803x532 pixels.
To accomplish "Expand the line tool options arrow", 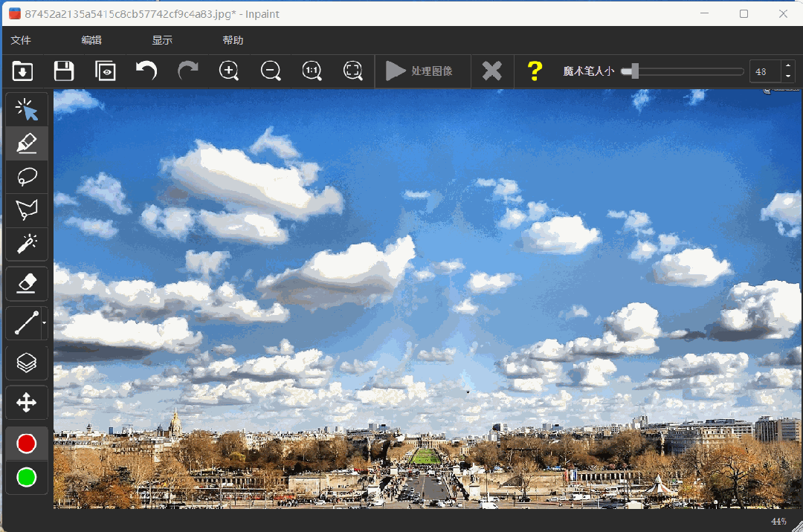I will [x=45, y=323].
